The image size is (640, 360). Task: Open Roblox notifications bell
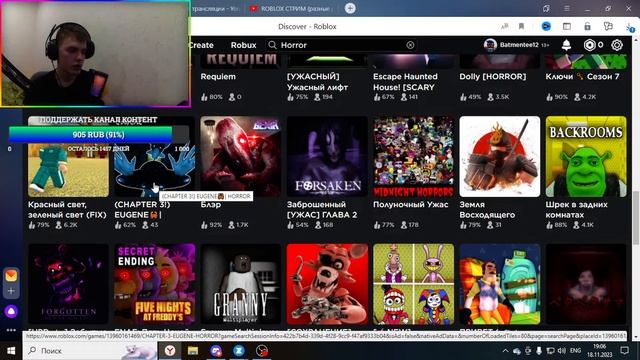[566, 45]
